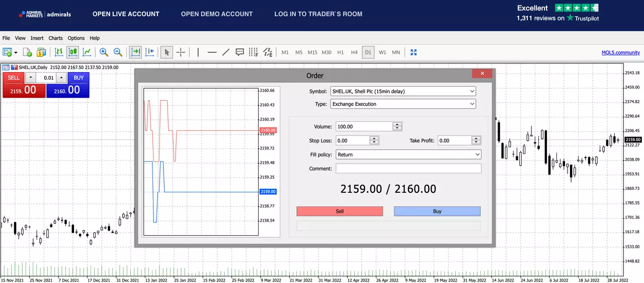The width and height of the screenshot is (644, 283).
Task: Click the Take Profit value field
Action: (x=454, y=141)
